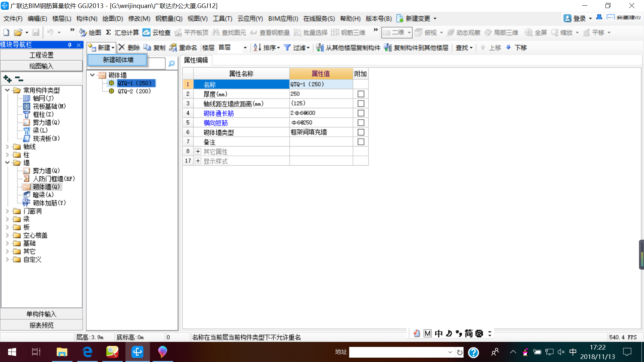The height and width of the screenshot is (362, 644).
Task: Check 附加 box for 轴线距左墙皮距离
Action: tap(361, 104)
